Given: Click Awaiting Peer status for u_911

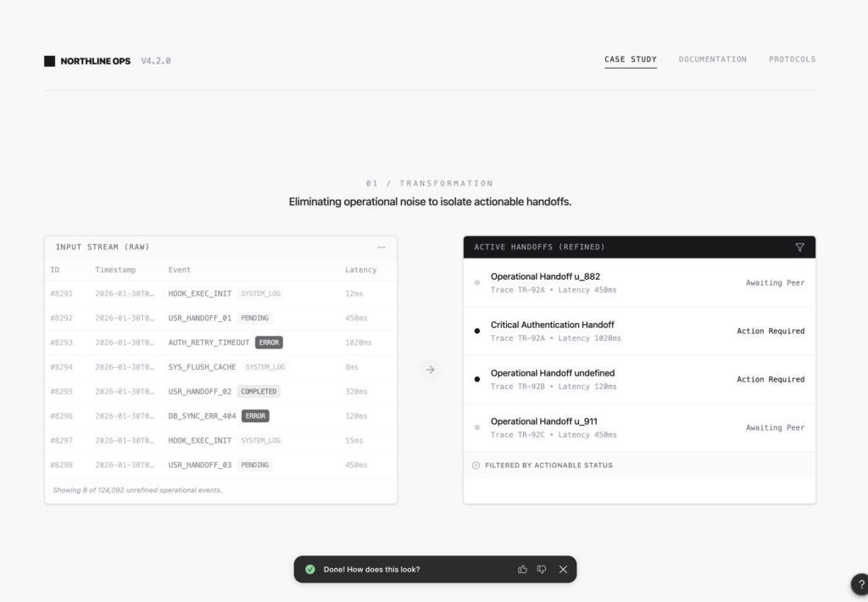Looking at the screenshot, I should point(775,427).
